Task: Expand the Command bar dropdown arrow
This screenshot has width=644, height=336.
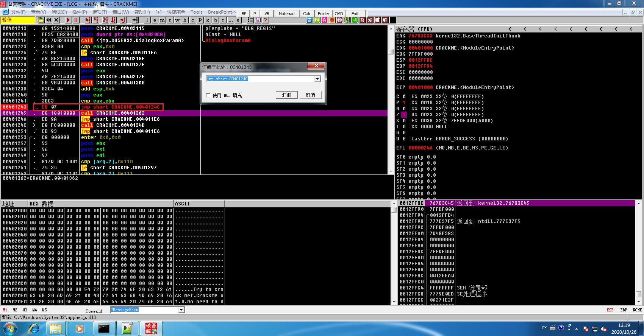Action: 181,310
